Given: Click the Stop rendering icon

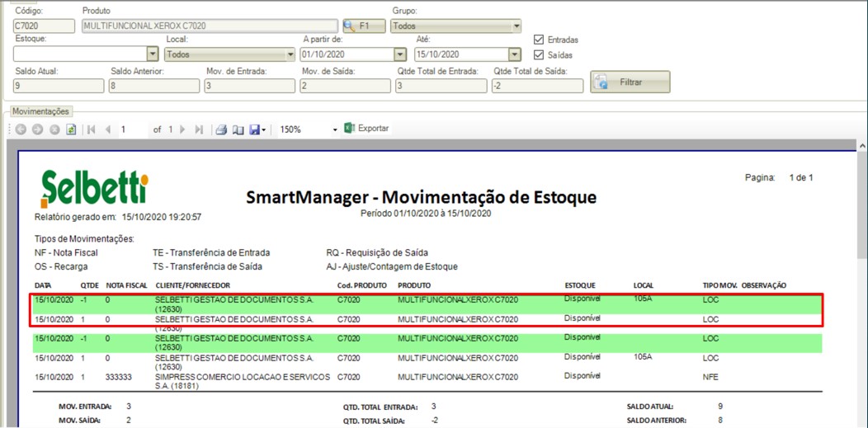Looking at the screenshot, I should (x=54, y=129).
